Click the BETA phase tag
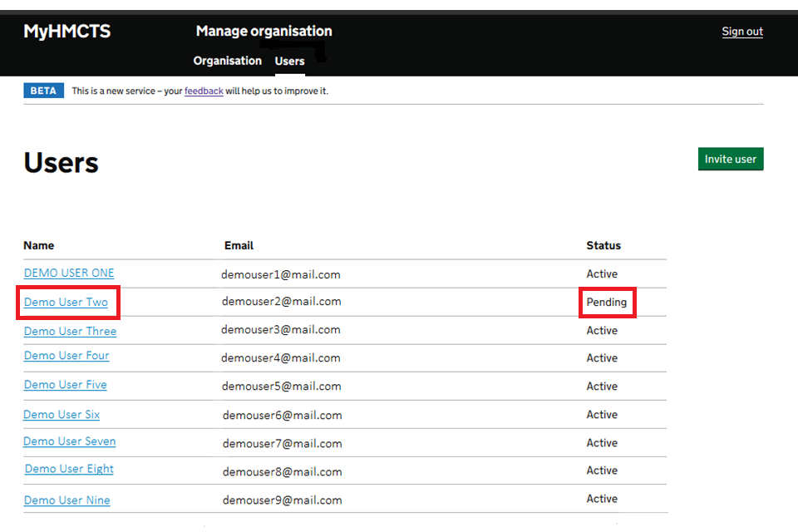798x532 pixels. (43, 91)
